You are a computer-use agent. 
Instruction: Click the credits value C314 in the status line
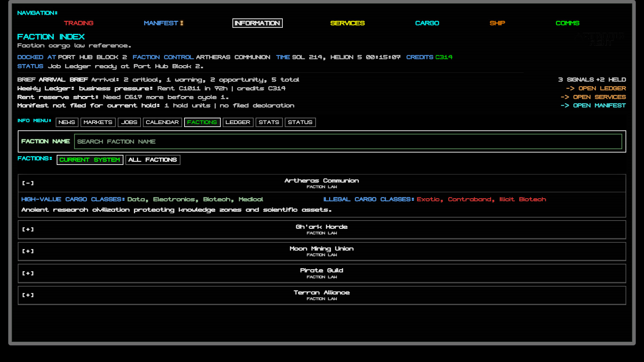pyautogui.click(x=444, y=57)
